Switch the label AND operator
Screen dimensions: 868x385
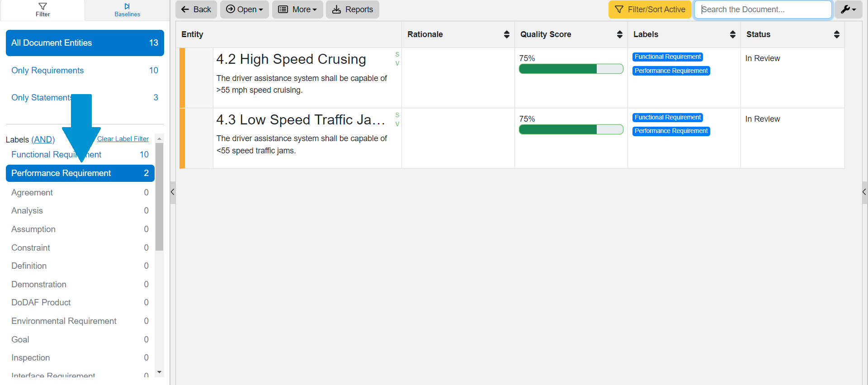coord(43,140)
